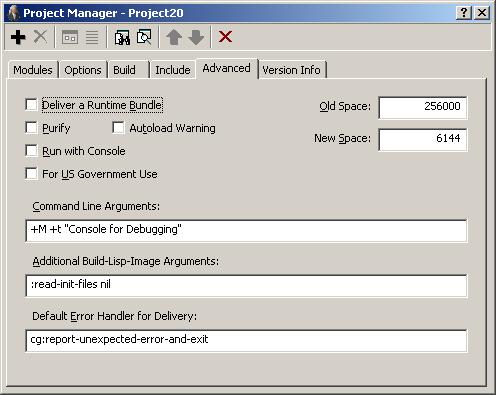Tick For US Government Use checkbox
The image size is (496, 395).
click(31, 174)
